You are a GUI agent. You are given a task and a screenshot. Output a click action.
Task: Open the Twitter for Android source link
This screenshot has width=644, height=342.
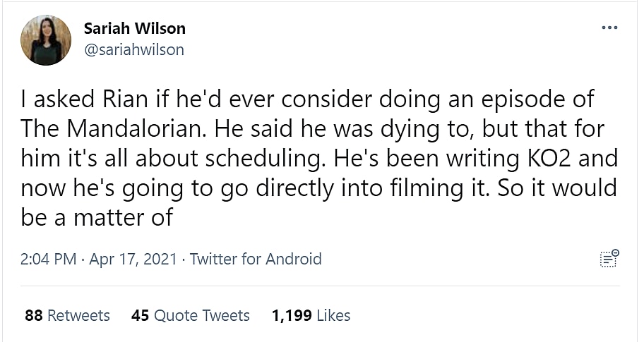[256, 259]
